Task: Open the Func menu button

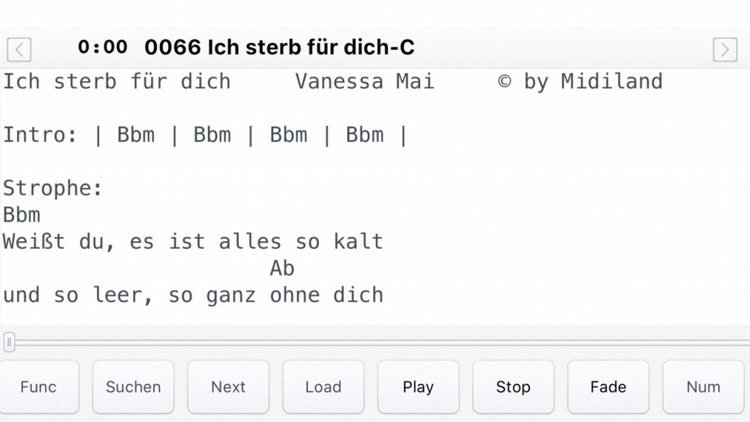Action: (x=39, y=387)
